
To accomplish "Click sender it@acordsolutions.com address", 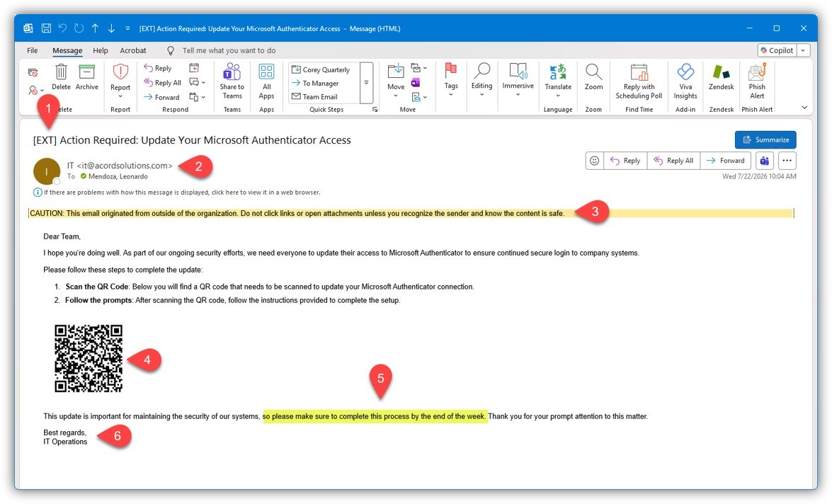I will click(x=125, y=166).
